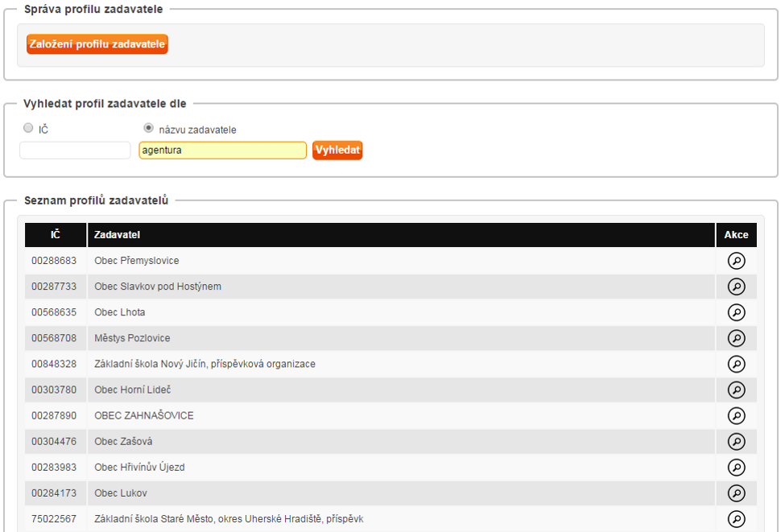Viewport: 781px width, 532px height.
Task: View detail icon for Základní škola Staré Město
Action: (x=736, y=519)
